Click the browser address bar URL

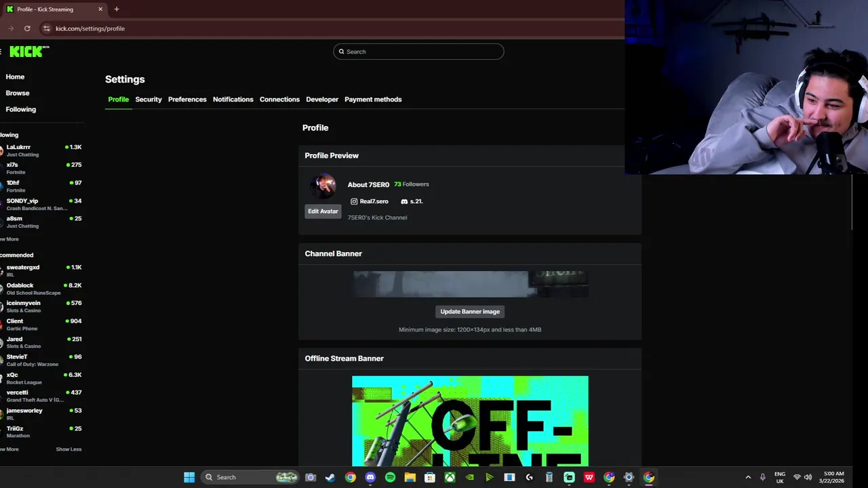pyautogui.click(x=90, y=28)
